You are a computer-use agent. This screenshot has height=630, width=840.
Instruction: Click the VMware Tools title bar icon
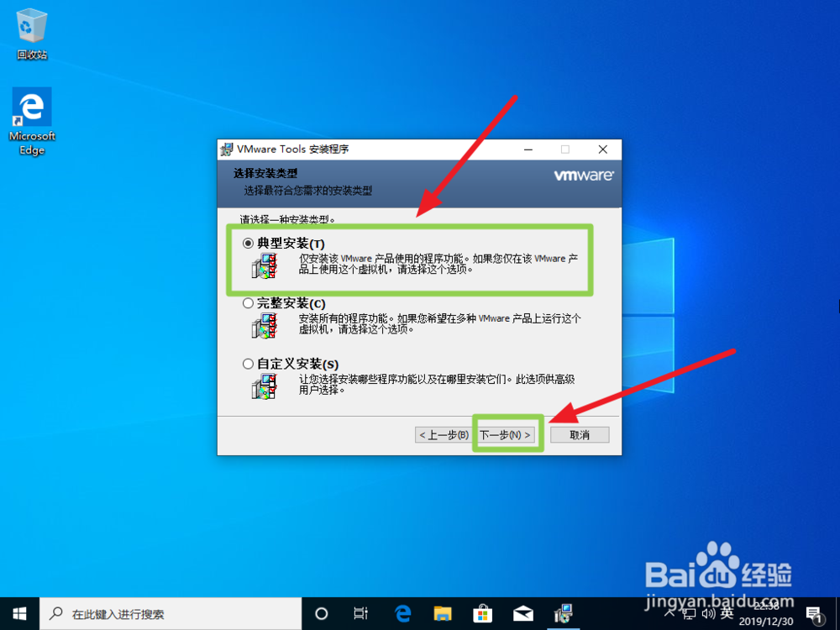click(227, 150)
